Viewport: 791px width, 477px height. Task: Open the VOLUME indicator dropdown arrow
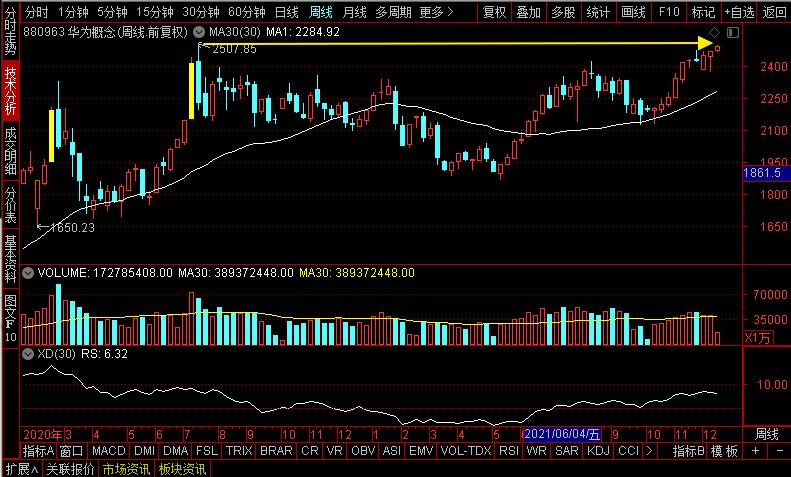coord(28,273)
